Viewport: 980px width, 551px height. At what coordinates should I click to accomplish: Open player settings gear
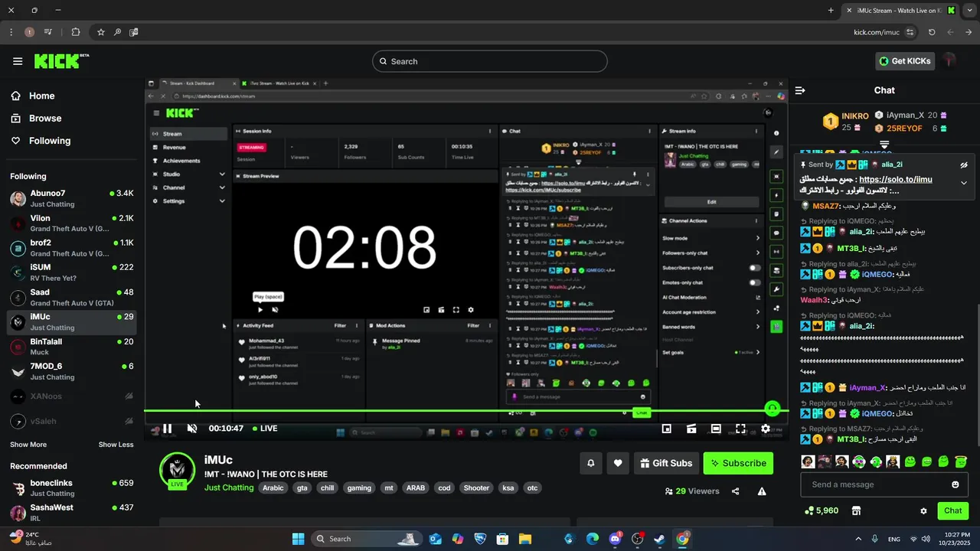pyautogui.click(x=766, y=429)
